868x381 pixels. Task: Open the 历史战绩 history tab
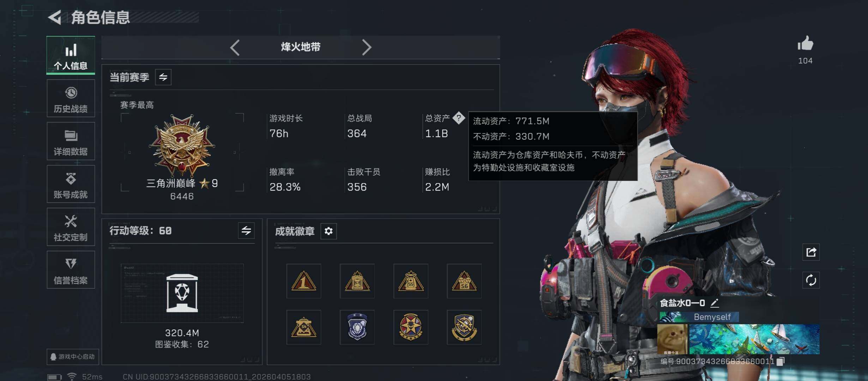coord(71,98)
